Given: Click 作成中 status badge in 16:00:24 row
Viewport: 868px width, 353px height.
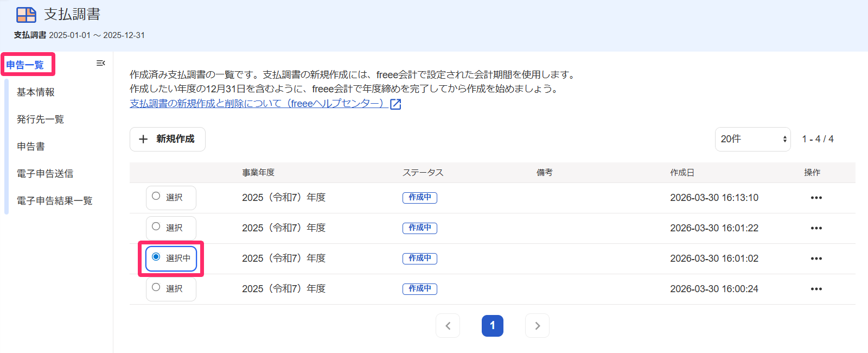Looking at the screenshot, I should pos(420,289).
